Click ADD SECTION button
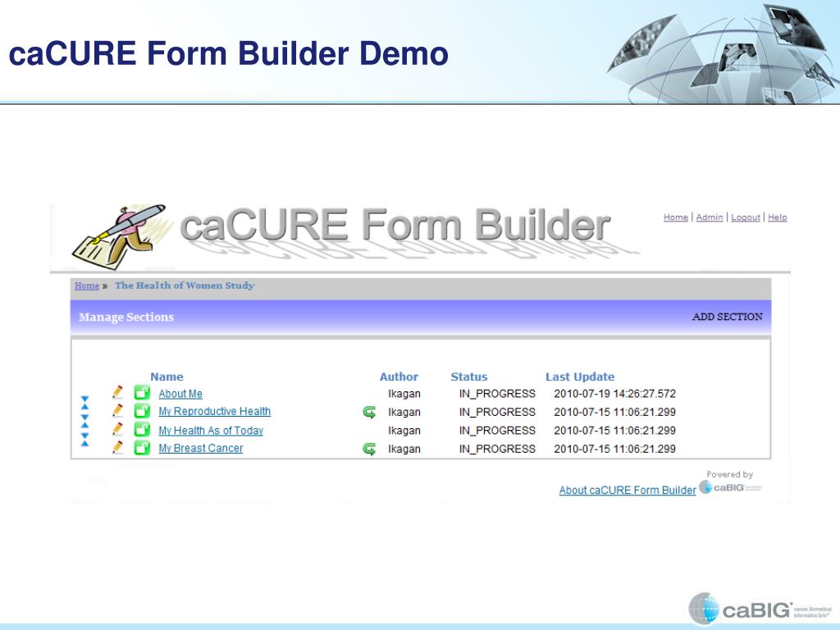This screenshot has width=840, height=630. pyautogui.click(x=727, y=317)
